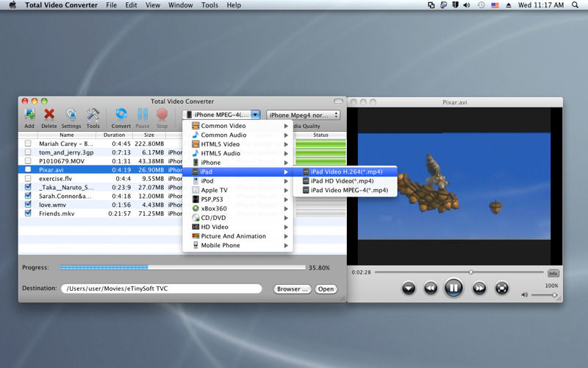This screenshot has width=588, height=368.
Task: Click the fast-forward button in player
Action: click(x=479, y=288)
